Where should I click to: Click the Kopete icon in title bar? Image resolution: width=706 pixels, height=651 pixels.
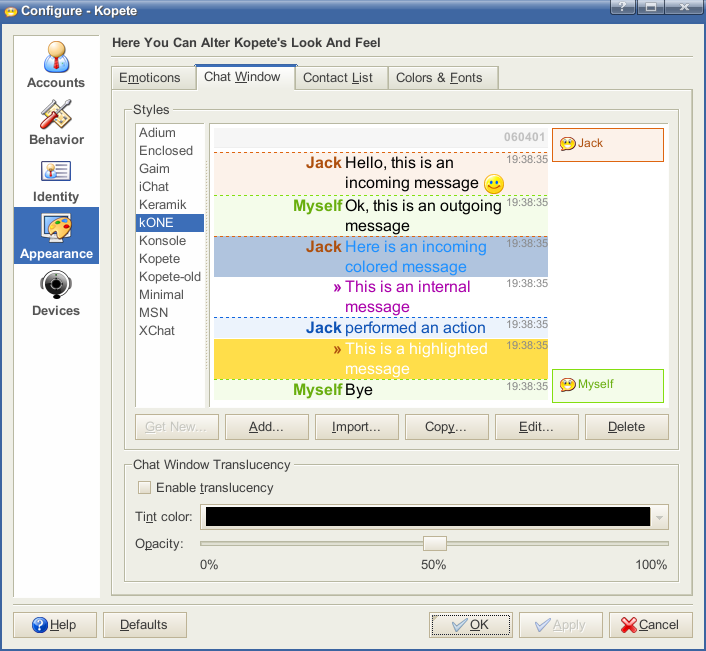[10, 11]
